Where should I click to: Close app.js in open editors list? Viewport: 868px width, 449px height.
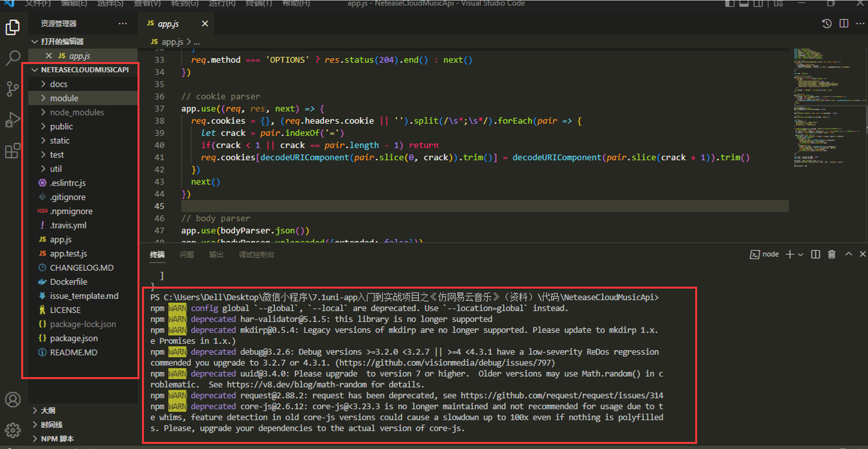click(48, 56)
